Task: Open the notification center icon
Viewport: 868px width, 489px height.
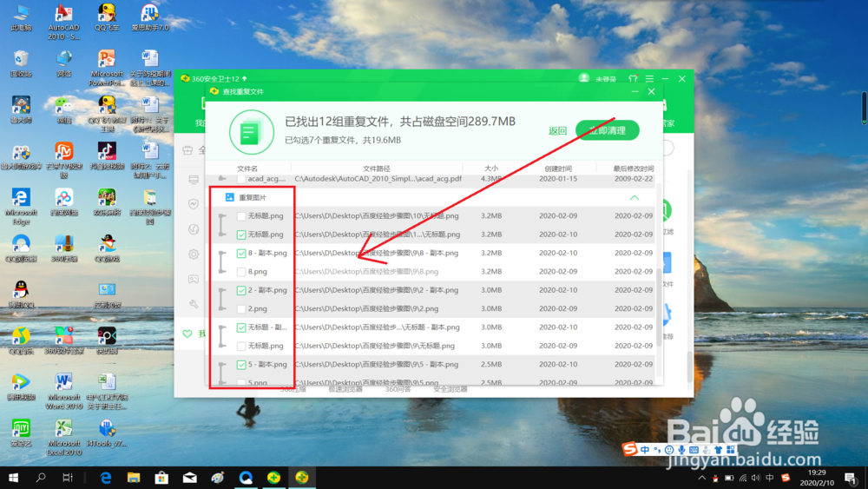Action: point(851,478)
